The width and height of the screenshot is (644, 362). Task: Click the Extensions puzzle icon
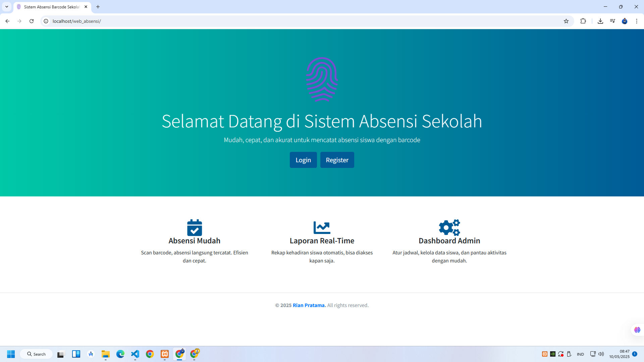coord(583,21)
